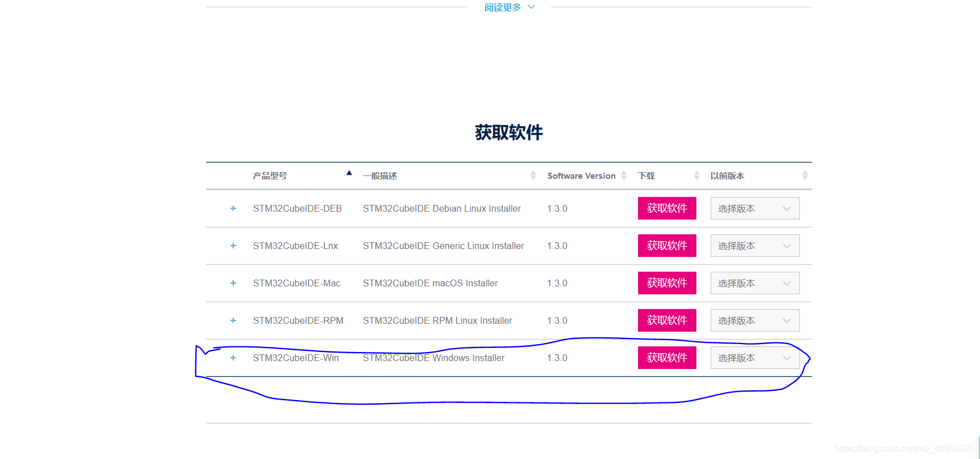
Task: Expand the STM32CubeIDE-RPM row plus icon
Action: click(x=233, y=320)
